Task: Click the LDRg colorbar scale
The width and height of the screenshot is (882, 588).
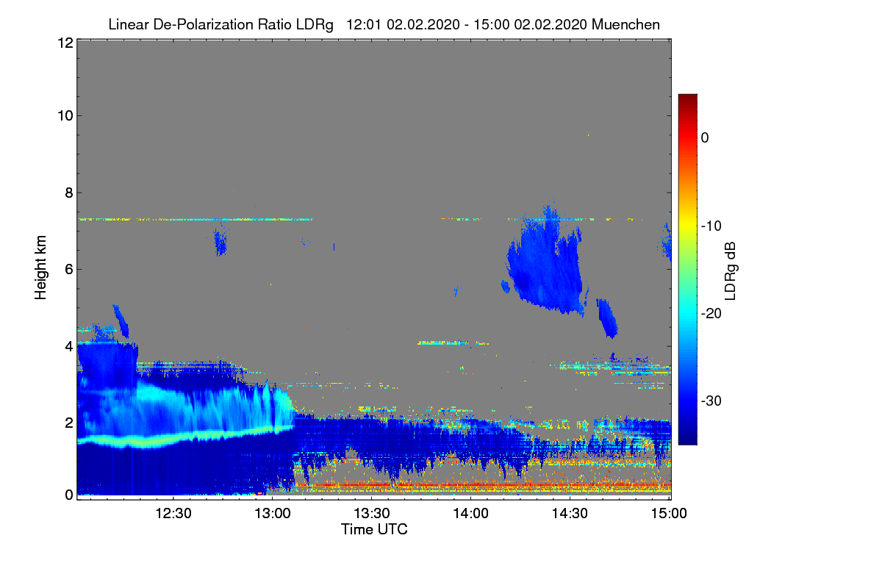Action: point(687,269)
